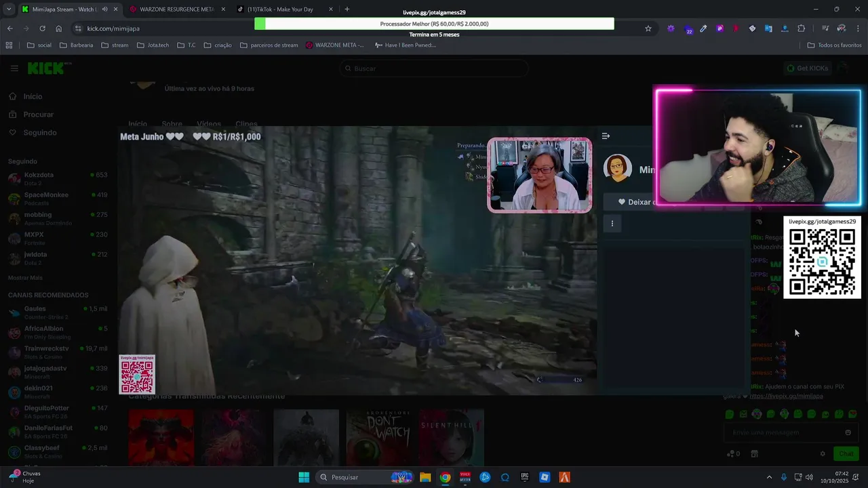The height and width of the screenshot is (488, 868).
Task: Open followed channel SpaceMonkee
Action: click(x=58, y=198)
